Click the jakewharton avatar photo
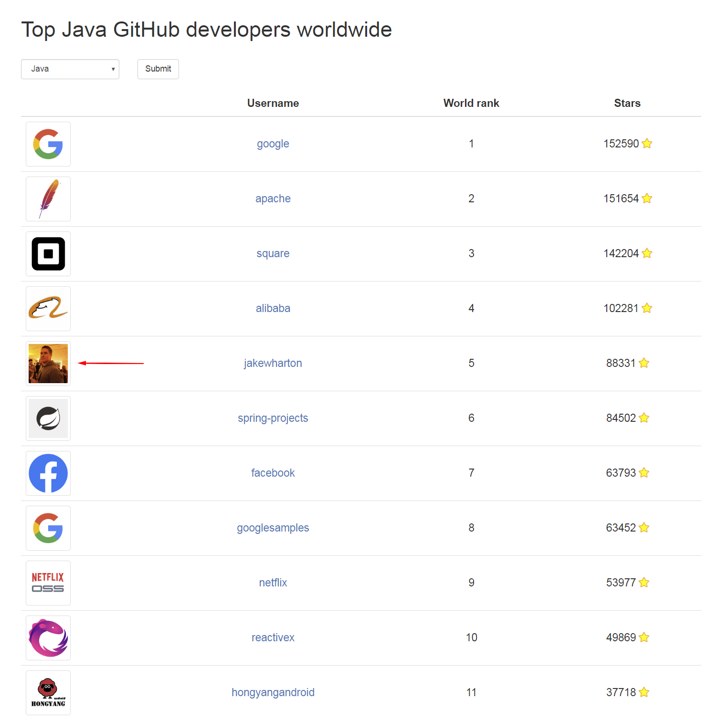 48,364
